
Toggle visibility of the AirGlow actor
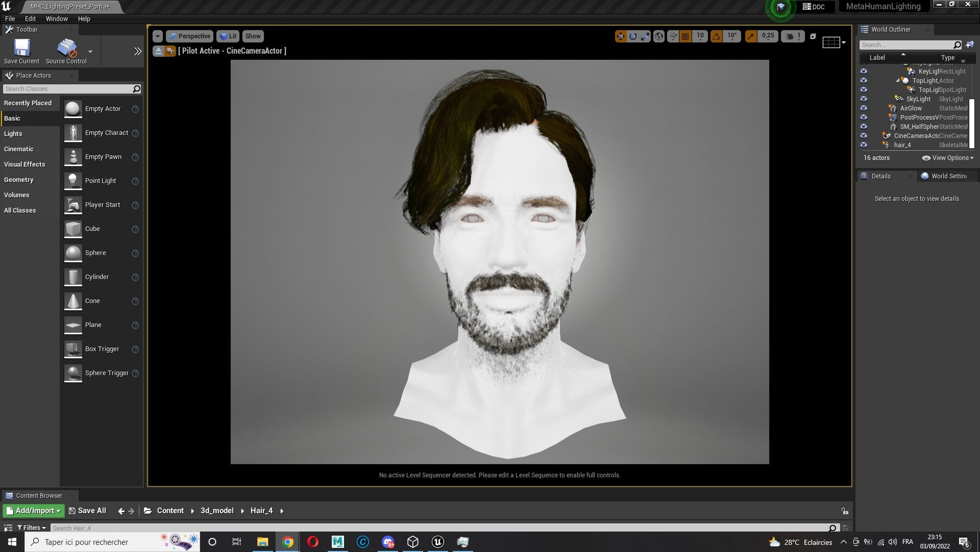863,108
